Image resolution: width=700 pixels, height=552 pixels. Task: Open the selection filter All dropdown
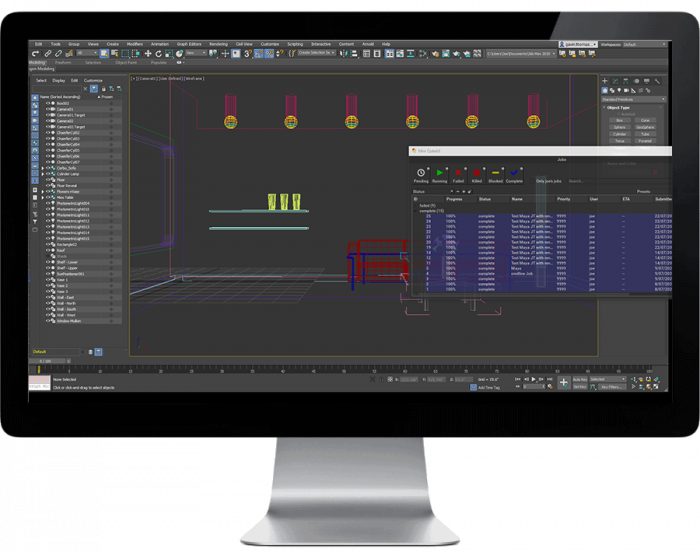point(87,53)
